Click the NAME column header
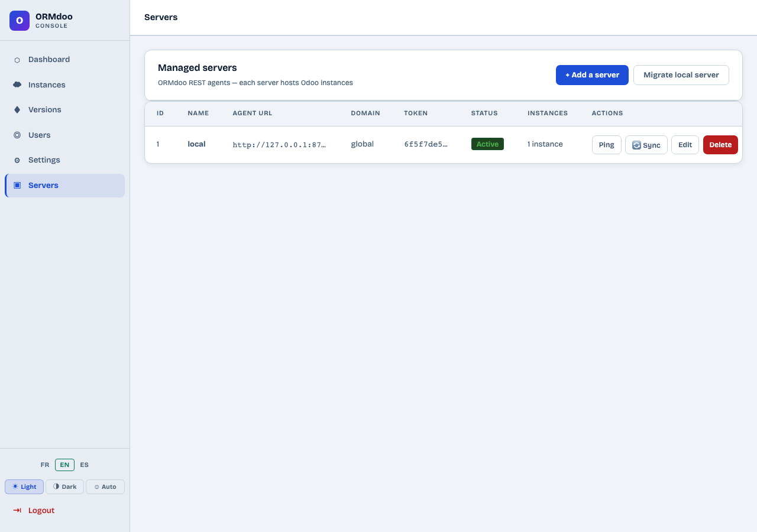Image resolution: width=757 pixels, height=532 pixels. pyautogui.click(x=198, y=113)
